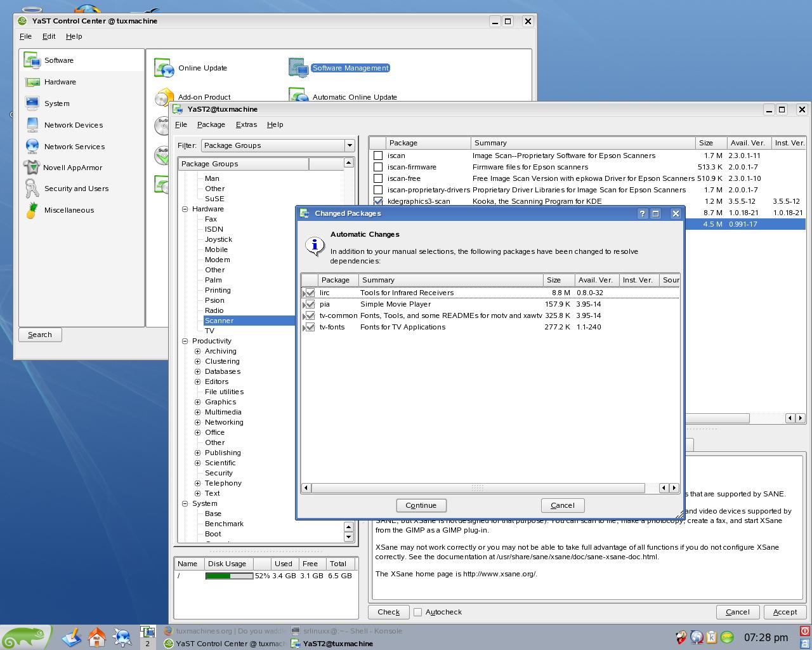Click the Klipper clipboard tray icon
The image size is (812, 650).
tap(712, 637)
